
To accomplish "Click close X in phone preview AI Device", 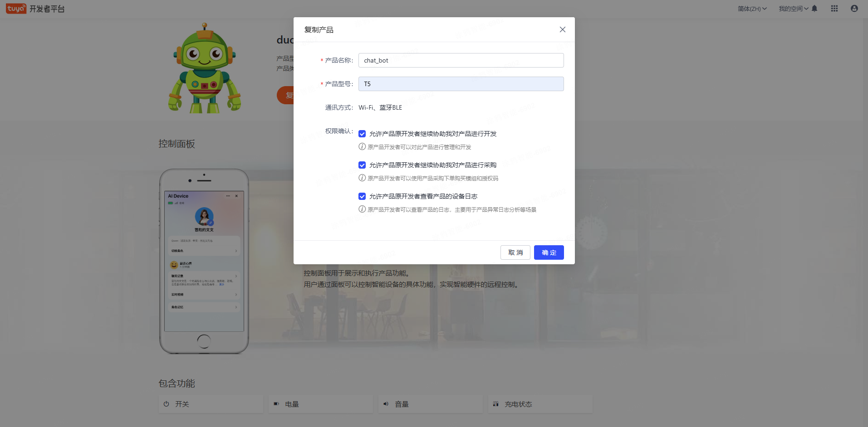I will 236,196.
